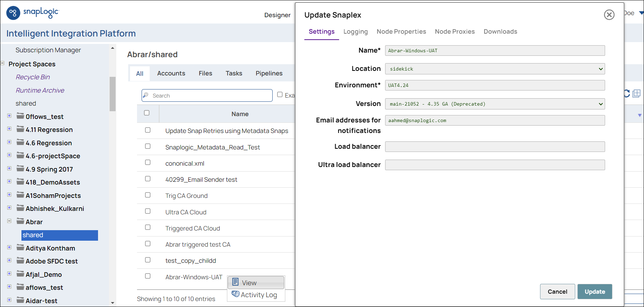
Task: Click the refresh icon beside the dialog
Action: [x=626, y=93]
